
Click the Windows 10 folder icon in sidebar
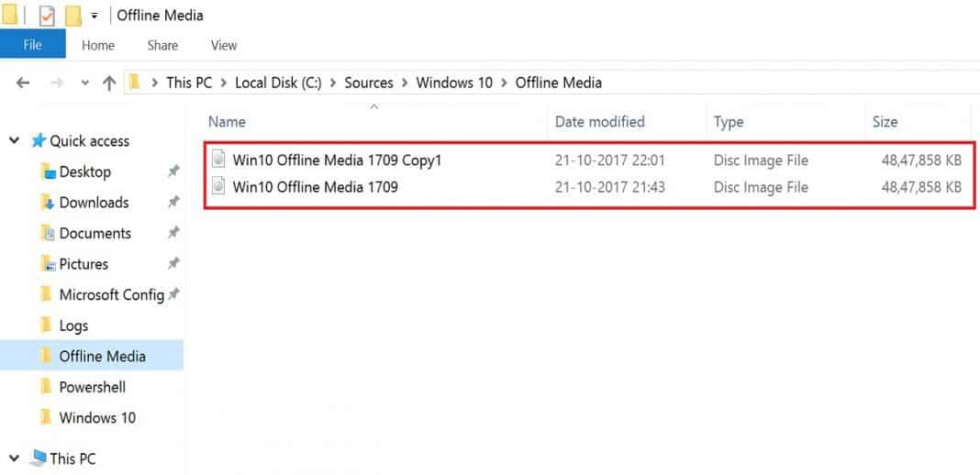(46, 417)
